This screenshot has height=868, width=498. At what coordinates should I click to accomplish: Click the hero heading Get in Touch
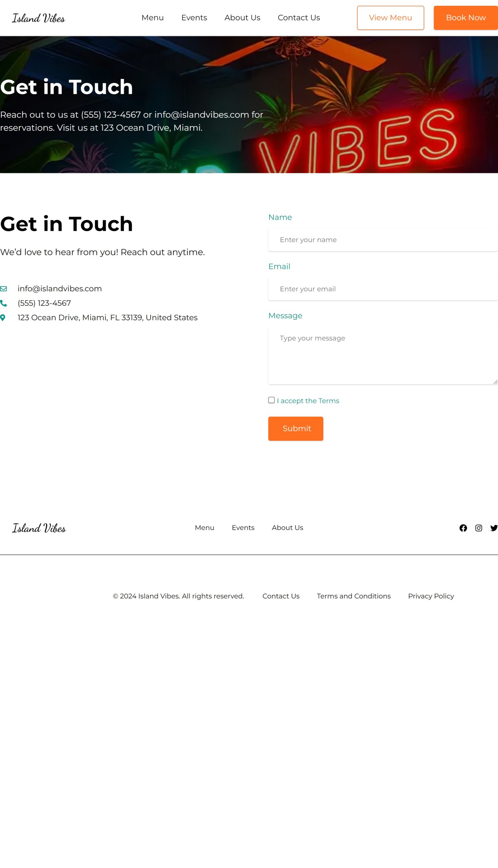click(x=66, y=87)
